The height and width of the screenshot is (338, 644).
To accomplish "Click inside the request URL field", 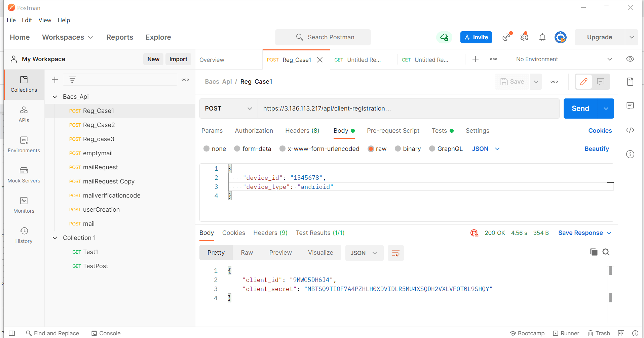I will (x=370, y=108).
